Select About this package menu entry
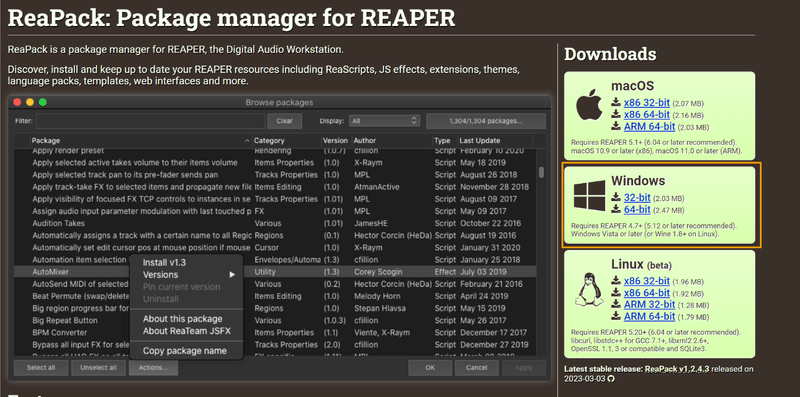The width and height of the screenshot is (800, 397). [183, 318]
